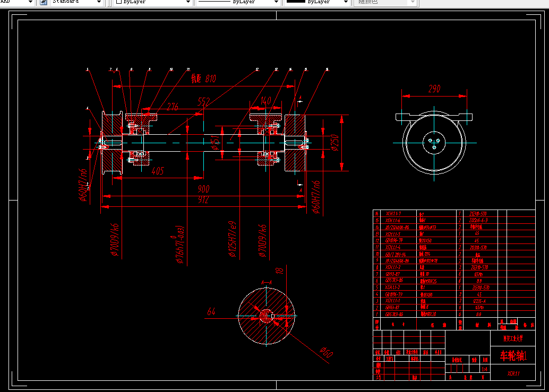549x392 pixels.
Task: Select the 140 dimension text
Action: [x=265, y=101]
